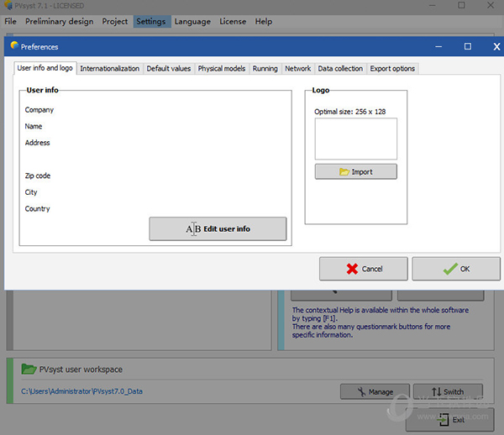The width and height of the screenshot is (504, 435).
Task: Select the Running tab
Action: [265, 69]
